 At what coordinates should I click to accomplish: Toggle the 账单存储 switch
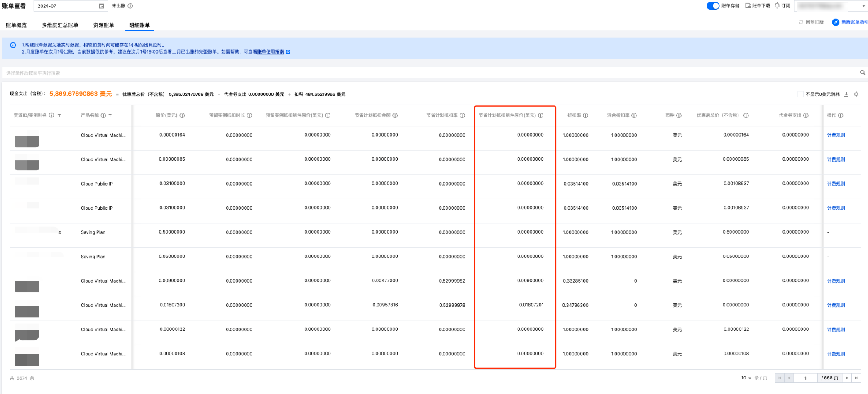point(713,6)
